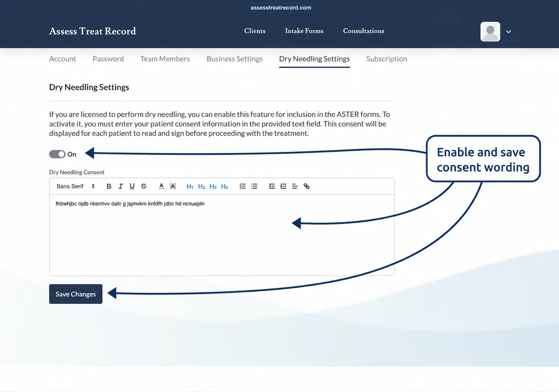Open Intake Forms in the navigation
This screenshot has height=392, width=559.
(304, 31)
